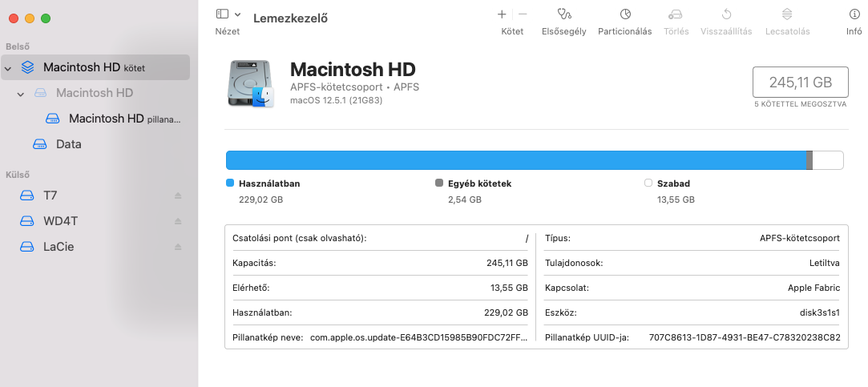Viewport: 868px width, 387px height.
Task: Select the LaCie external disk
Action: coord(95,246)
